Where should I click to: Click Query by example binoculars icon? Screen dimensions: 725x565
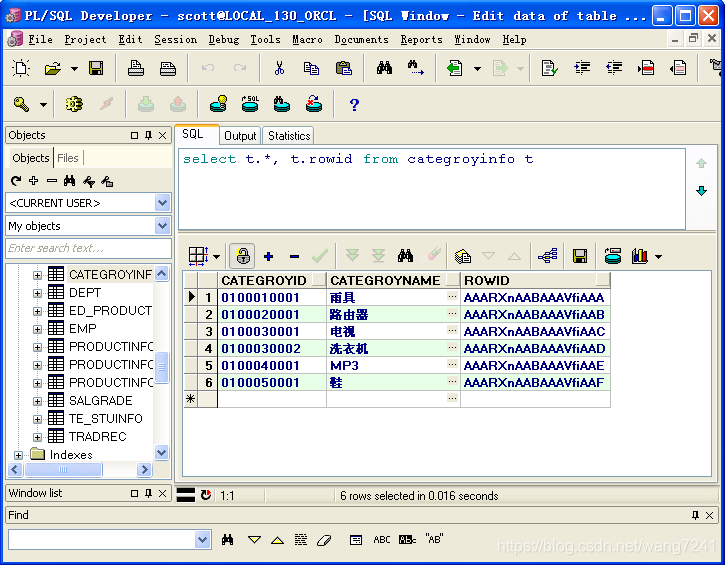[405, 256]
